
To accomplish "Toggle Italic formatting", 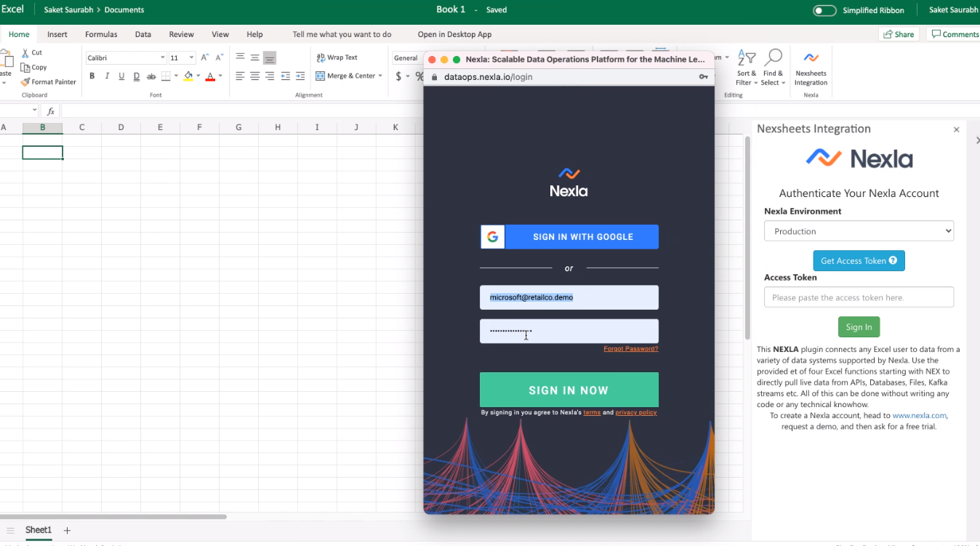I will pyautogui.click(x=107, y=76).
